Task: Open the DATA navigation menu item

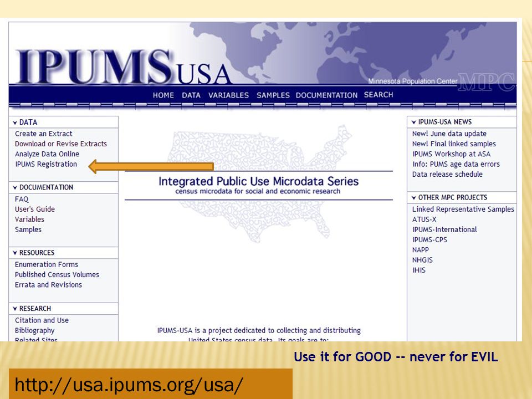Action: pyautogui.click(x=191, y=95)
